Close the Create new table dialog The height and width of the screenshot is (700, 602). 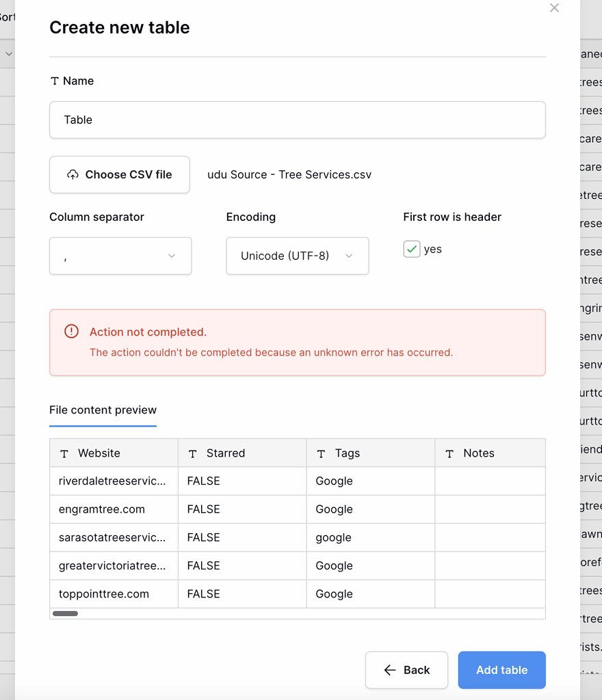pos(554,8)
